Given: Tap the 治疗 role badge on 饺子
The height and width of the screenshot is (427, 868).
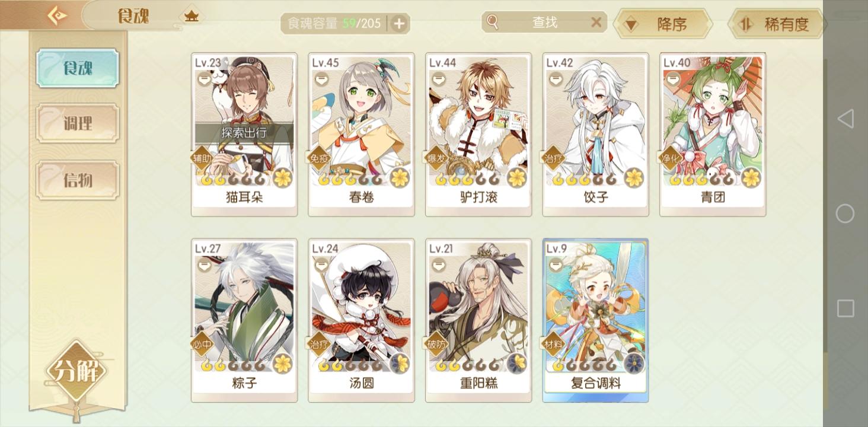Looking at the screenshot, I should (x=554, y=158).
